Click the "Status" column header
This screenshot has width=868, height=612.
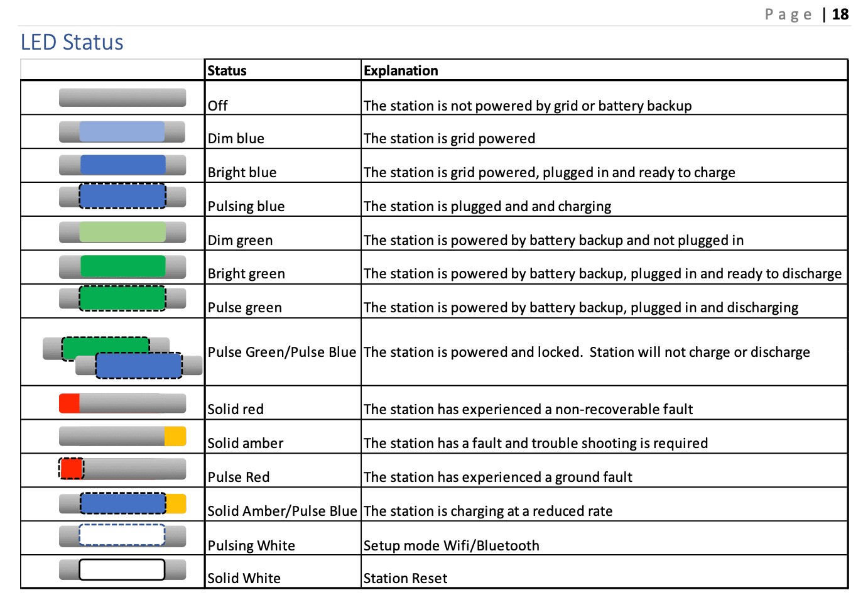click(227, 70)
